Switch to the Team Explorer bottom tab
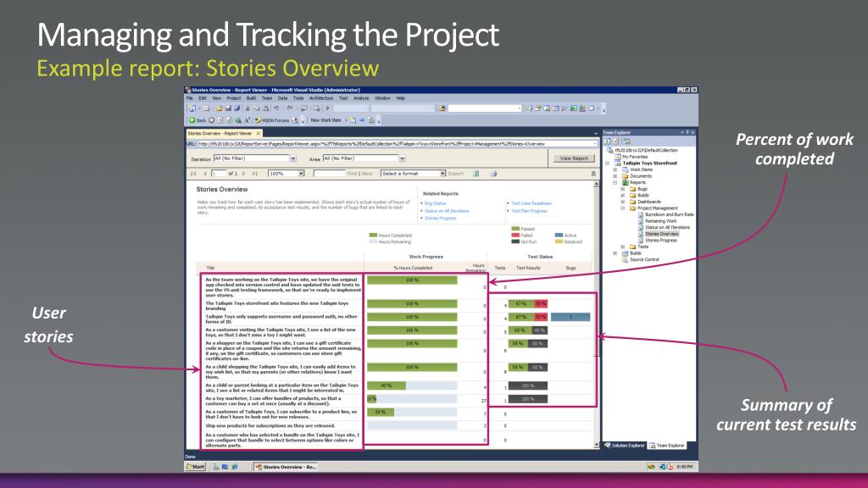 (x=667, y=446)
